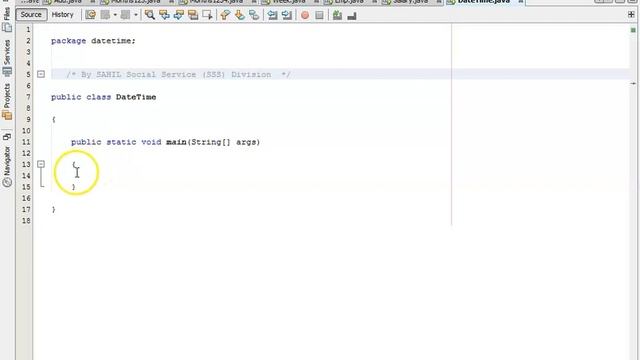Click the green status square in the error stripe
Viewport: 640px width, 360px height.
coord(633,30)
